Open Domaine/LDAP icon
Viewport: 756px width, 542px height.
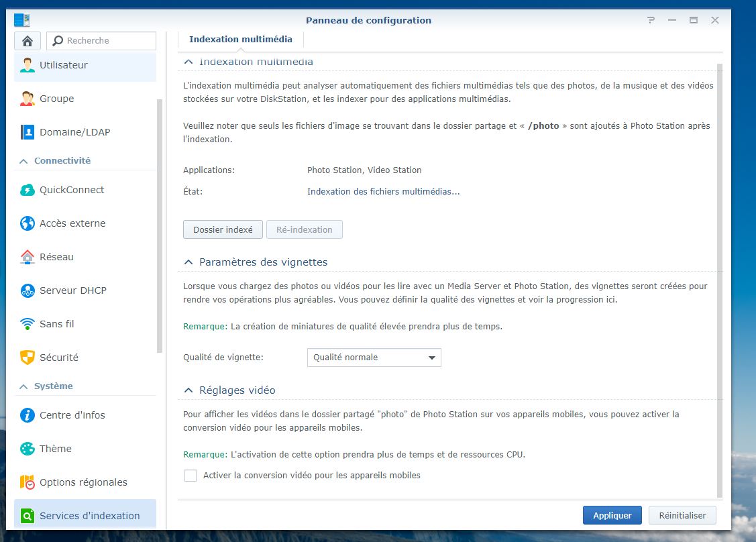(x=28, y=132)
